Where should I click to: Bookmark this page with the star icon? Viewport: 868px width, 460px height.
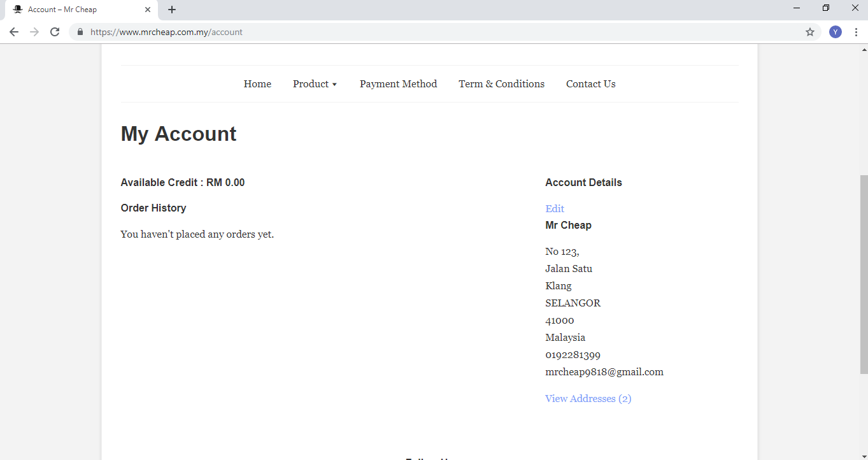810,32
